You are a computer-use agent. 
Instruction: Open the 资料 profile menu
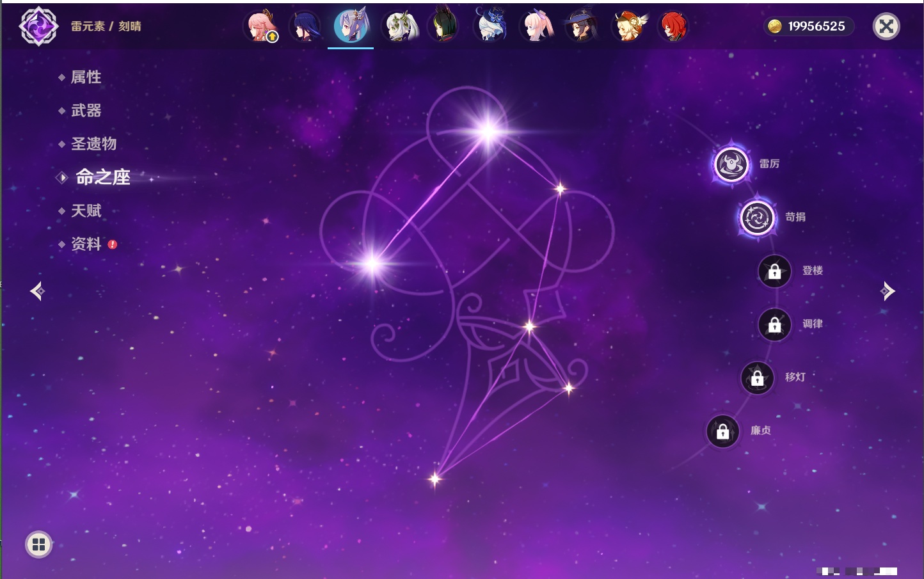tap(86, 244)
